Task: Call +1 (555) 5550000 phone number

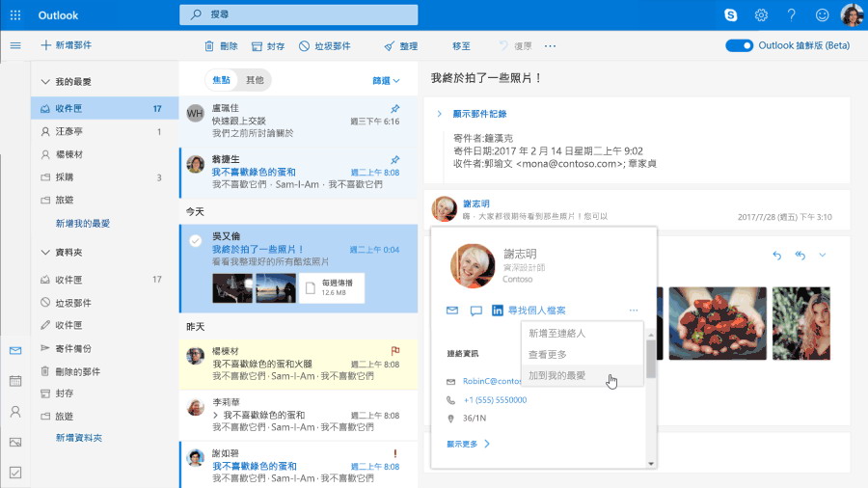Action: point(495,400)
